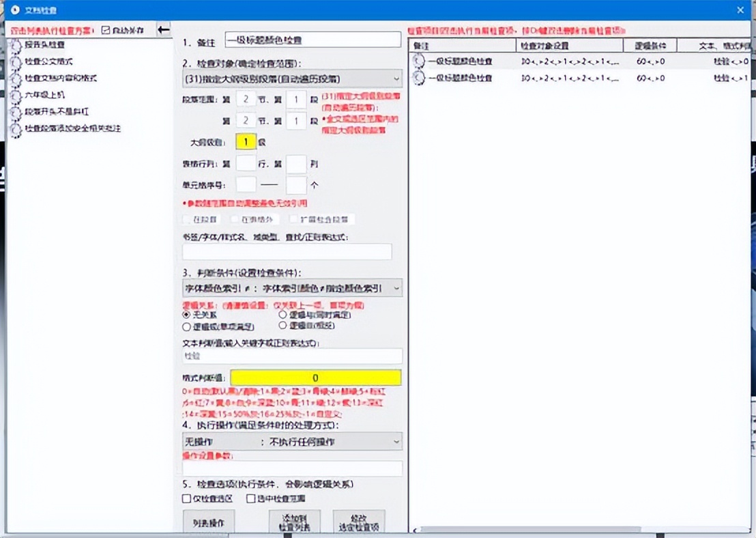Select the 无关系 radio button
The height and width of the screenshot is (538, 756).
pos(186,315)
